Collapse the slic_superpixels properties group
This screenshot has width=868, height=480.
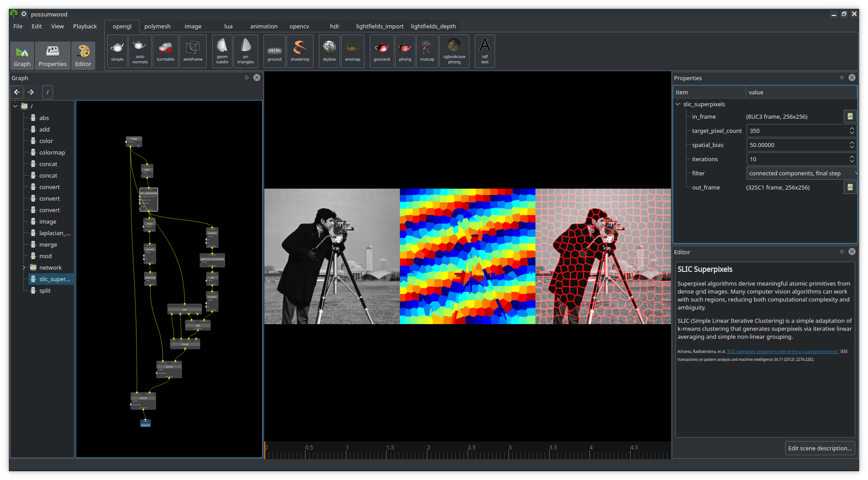point(678,104)
